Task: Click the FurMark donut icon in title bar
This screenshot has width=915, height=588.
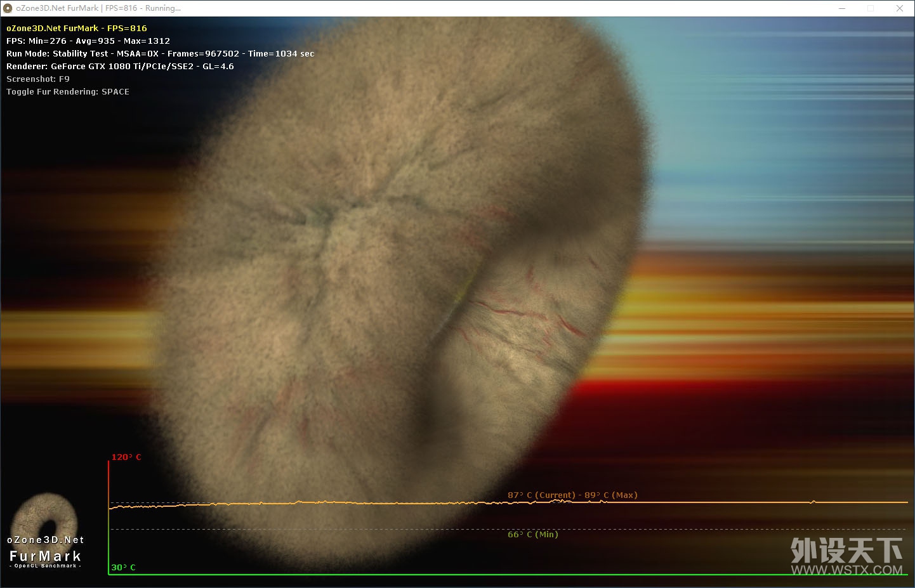Action: tap(8, 8)
